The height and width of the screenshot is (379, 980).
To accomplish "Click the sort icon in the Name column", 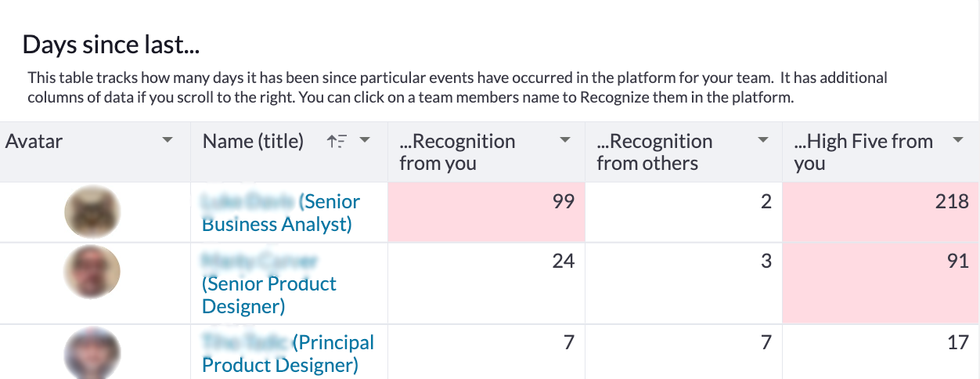I will coord(337,141).
